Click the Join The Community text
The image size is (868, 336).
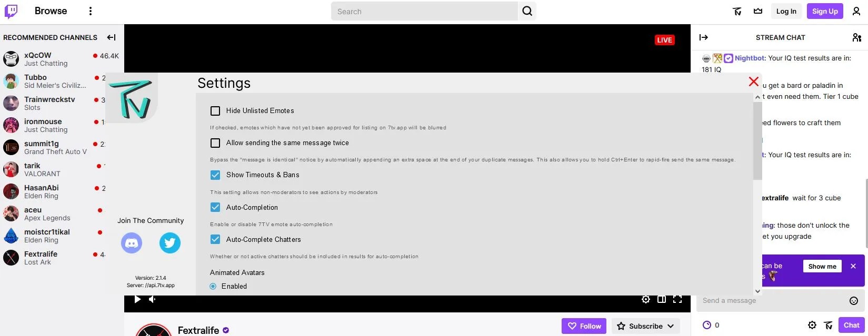pos(151,221)
